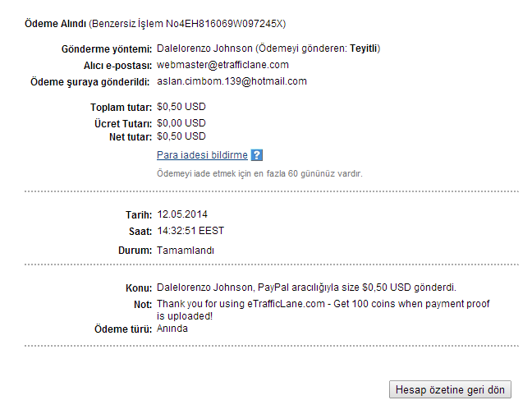Screen dimensions: 532x414
Task: Click the Toplam tutar value $0,50 USD
Action: [x=181, y=107]
